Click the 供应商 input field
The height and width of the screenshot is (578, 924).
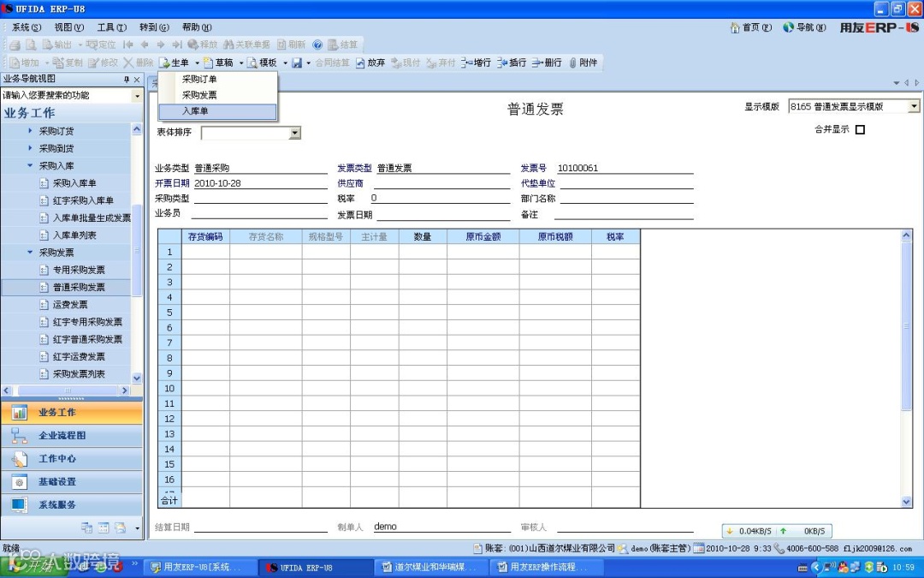tap(442, 183)
